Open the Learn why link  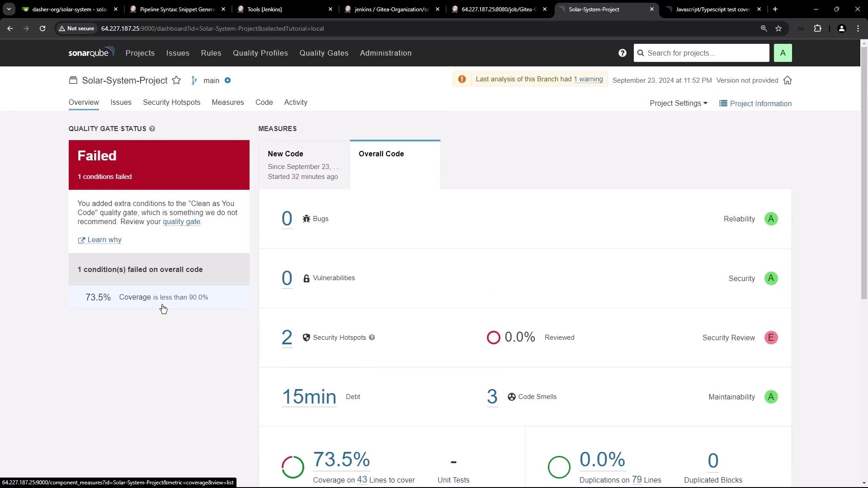(104, 240)
